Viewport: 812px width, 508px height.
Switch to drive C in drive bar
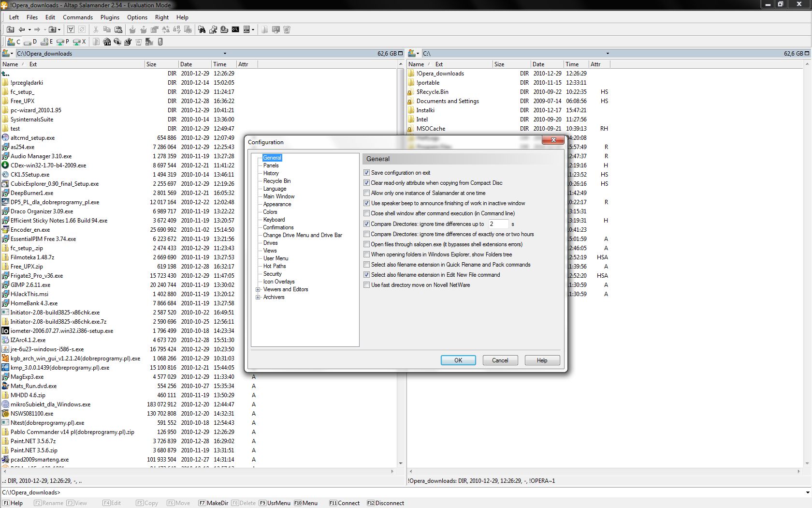click(14, 42)
